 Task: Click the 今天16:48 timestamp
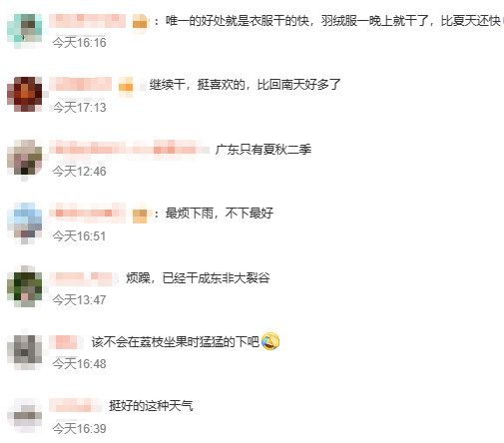click(x=79, y=364)
